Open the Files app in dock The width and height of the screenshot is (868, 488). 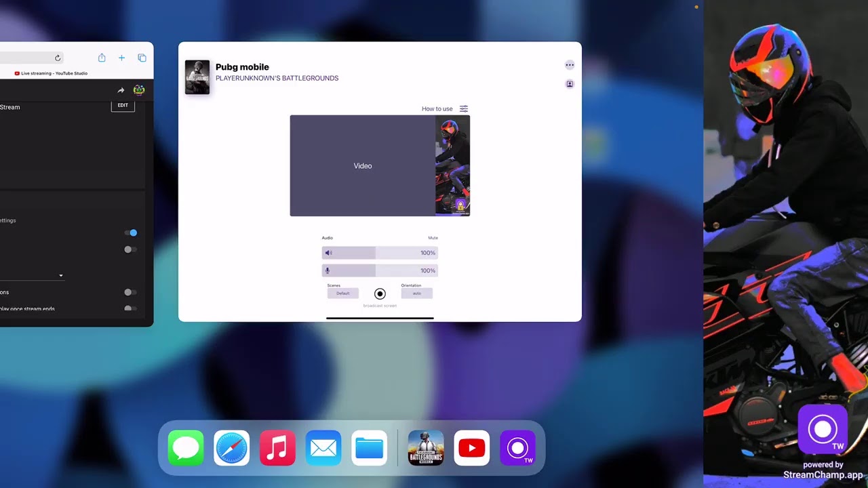coord(370,448)
